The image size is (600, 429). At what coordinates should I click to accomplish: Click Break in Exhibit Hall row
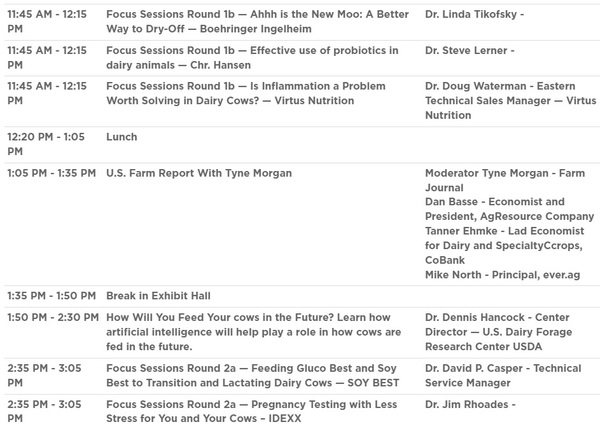pos(300,296)
